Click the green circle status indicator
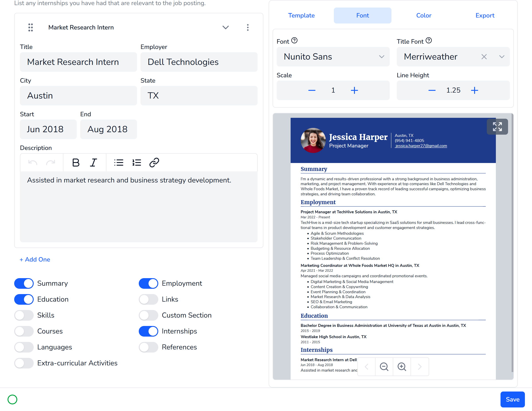 [x=12, y=399]
